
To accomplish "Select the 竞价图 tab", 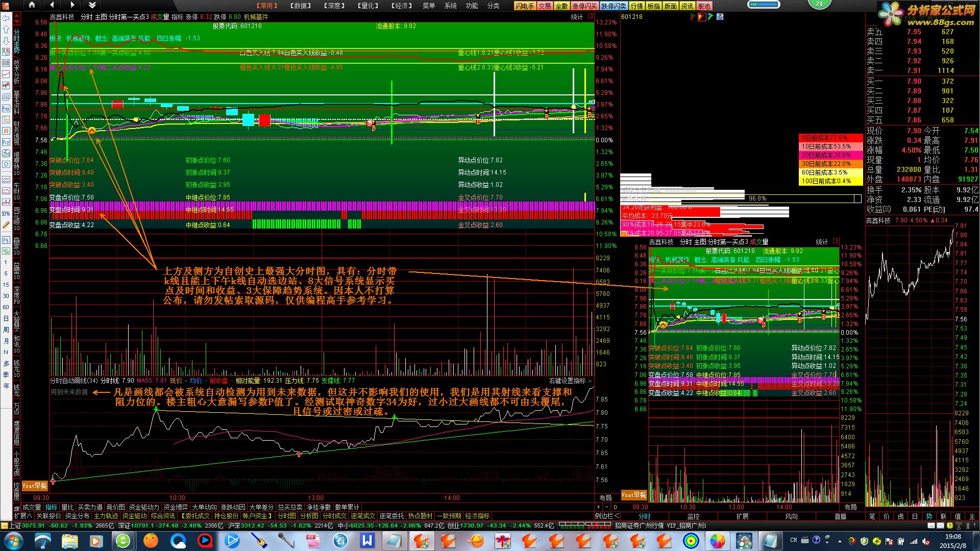I will [x=115, y=507].
